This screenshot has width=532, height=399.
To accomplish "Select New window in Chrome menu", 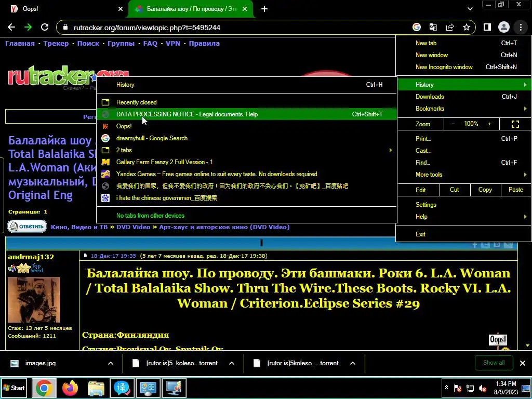I will pos(463,55).
